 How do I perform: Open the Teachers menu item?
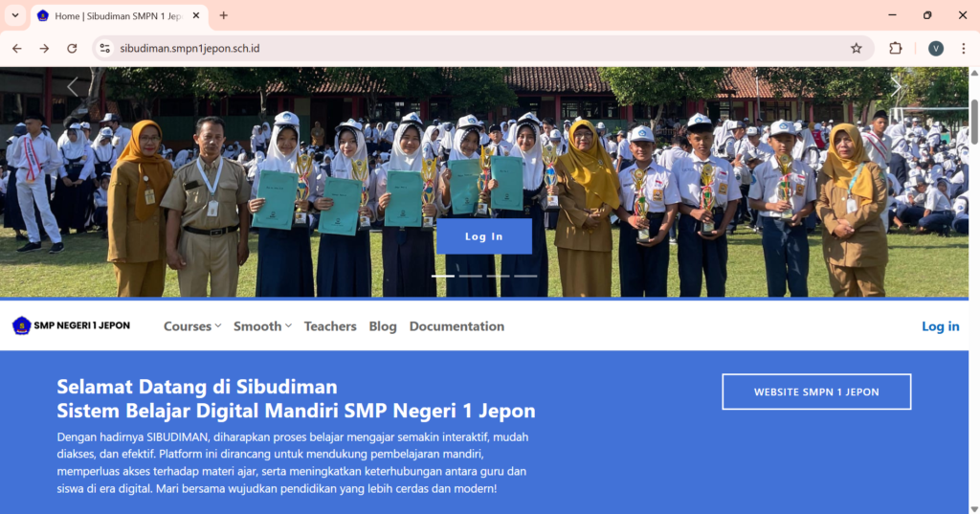point(330,326)
